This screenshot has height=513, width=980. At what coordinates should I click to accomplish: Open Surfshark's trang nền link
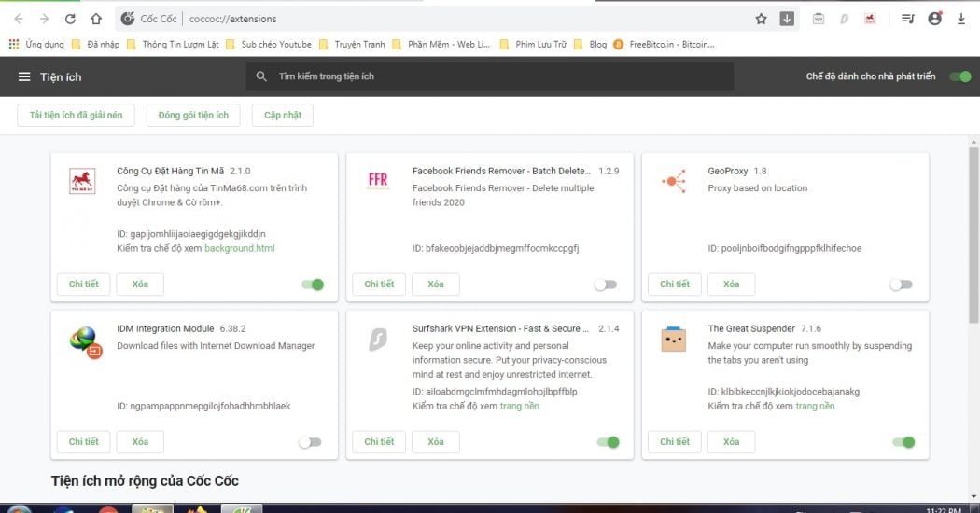point(519,406)
